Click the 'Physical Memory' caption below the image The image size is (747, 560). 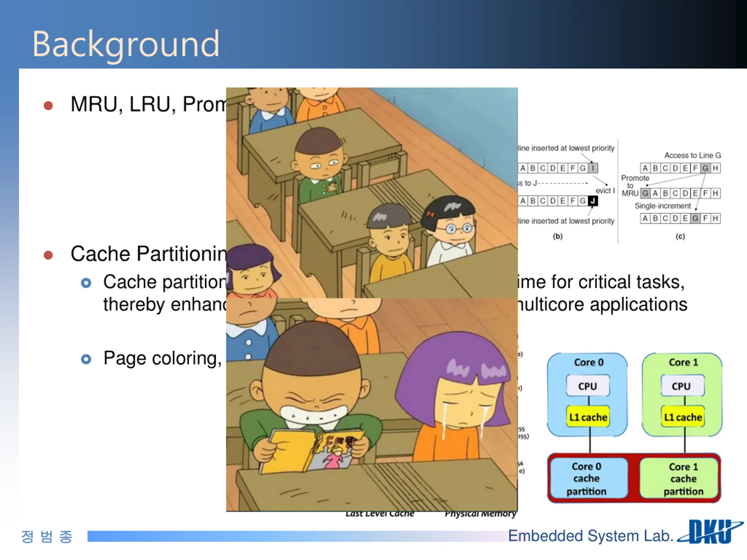(x=480, y=514)
